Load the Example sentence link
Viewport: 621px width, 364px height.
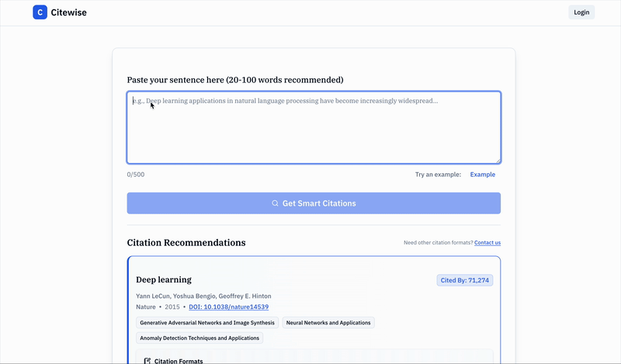[x=482, y=175]
